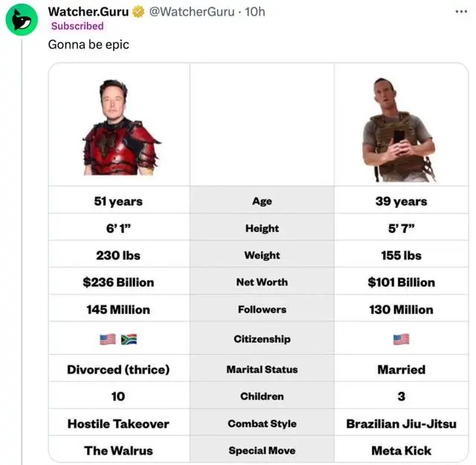Click the 'Divorced (thrice)' marital status cell

(x=118, y=370)
